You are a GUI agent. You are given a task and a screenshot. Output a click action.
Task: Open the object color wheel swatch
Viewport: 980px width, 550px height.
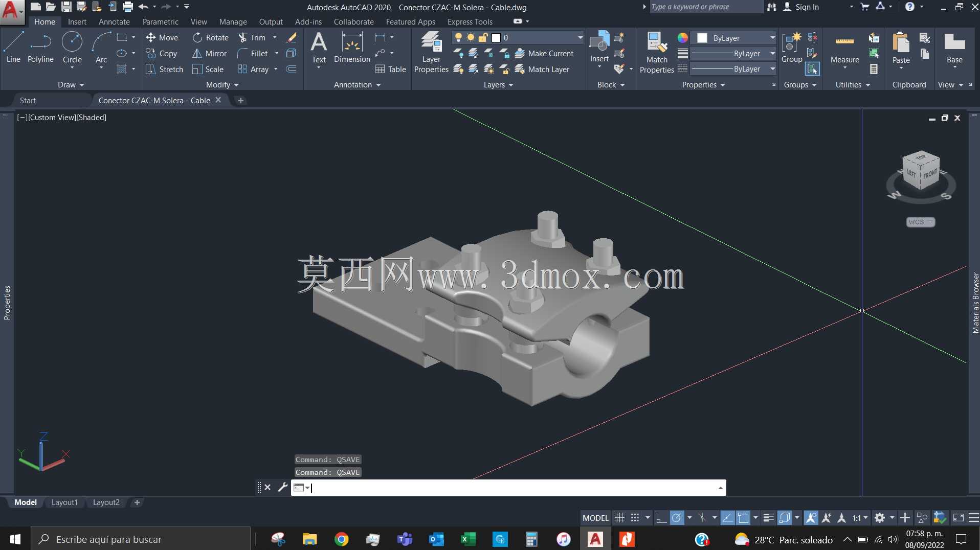tap(682, 38)
